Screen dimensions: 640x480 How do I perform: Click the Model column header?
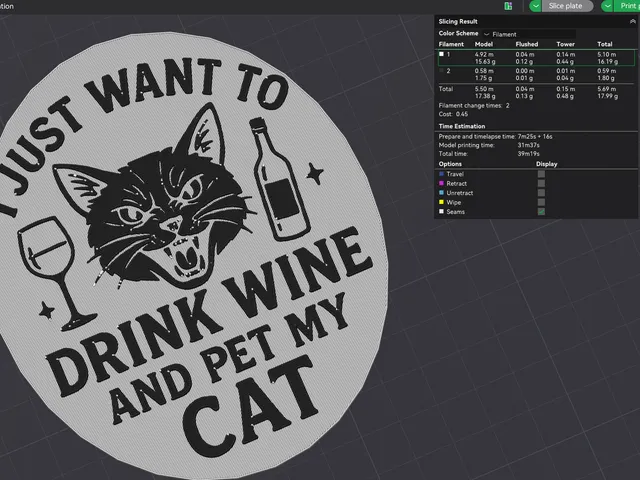point(484,44)
